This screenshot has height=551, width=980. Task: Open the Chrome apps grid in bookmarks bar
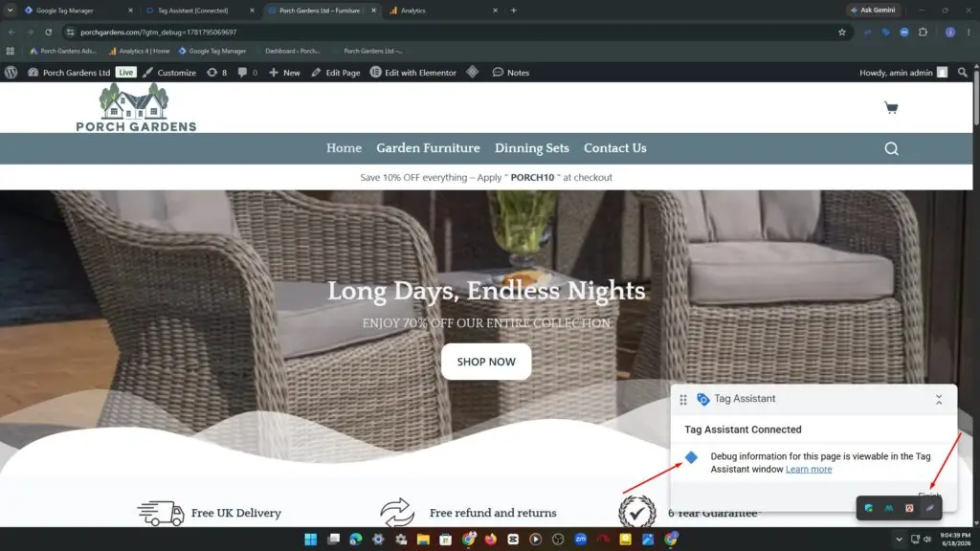(x=10, y=52)
